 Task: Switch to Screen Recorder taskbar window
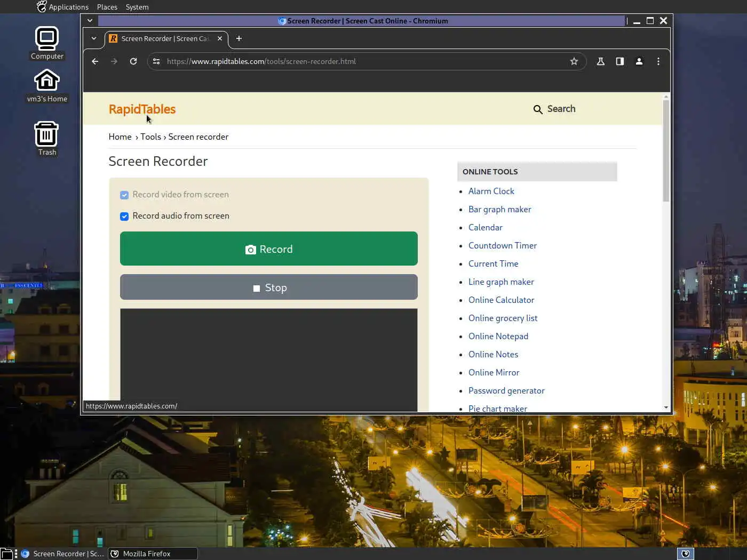(x=63, y=554)
